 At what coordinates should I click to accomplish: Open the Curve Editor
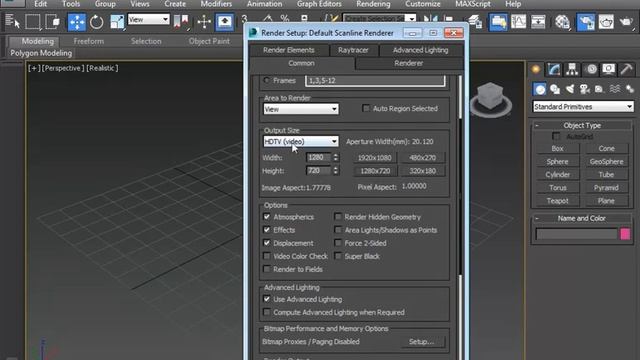coord(518,22)
